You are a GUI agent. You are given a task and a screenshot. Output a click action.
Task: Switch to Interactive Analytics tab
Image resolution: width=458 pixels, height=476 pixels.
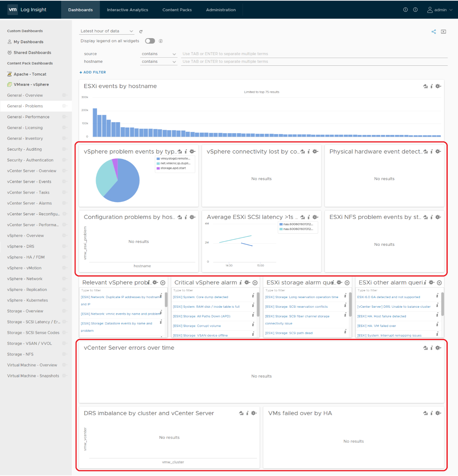[x=127, y=10]
